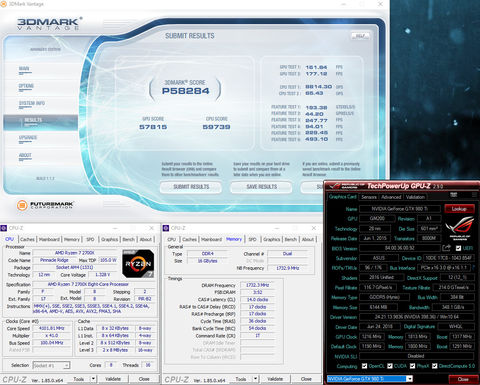Click the DRAM Frequency value field
This screenshot has height=385, width=480.
tap(257, 285)
